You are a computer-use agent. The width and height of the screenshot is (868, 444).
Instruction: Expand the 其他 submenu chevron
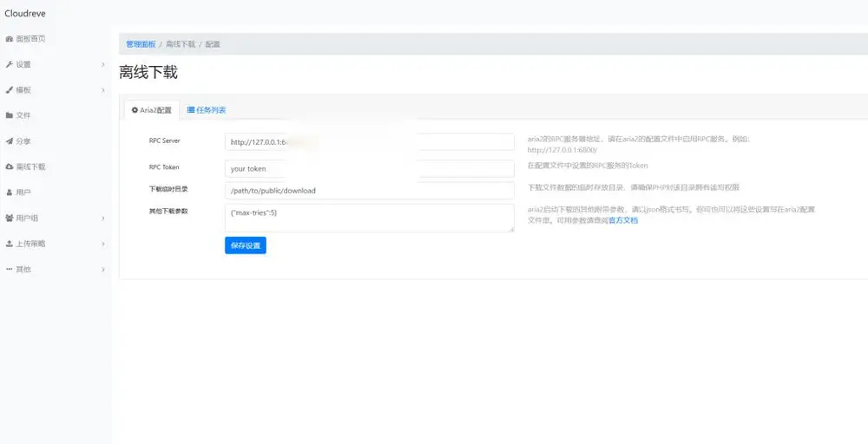pyautogui.click(x=103, y=270)
